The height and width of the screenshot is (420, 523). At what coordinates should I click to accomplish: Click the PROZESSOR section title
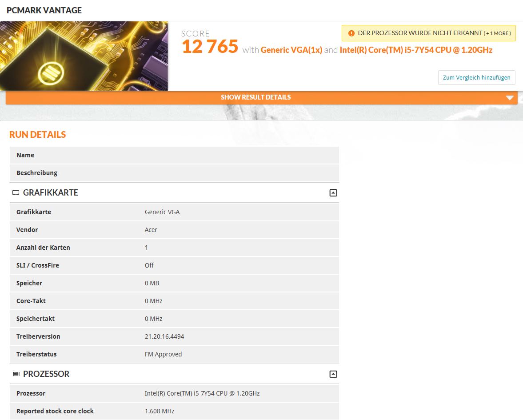pyautogui.click(x=46, y=374)
